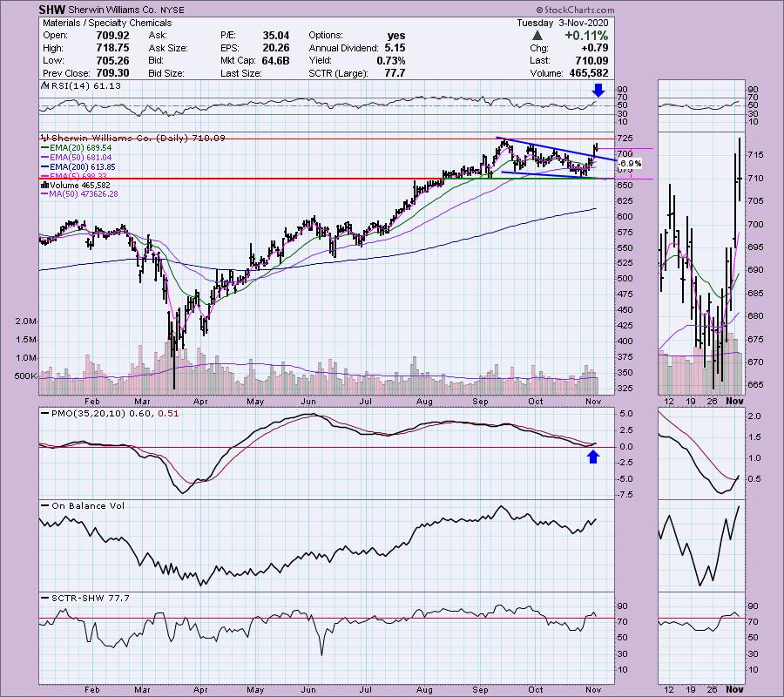The width and height of the screenshot is (784, 697).
Task: Click the -6.9% annotation label
Action: tap(630, 164)
